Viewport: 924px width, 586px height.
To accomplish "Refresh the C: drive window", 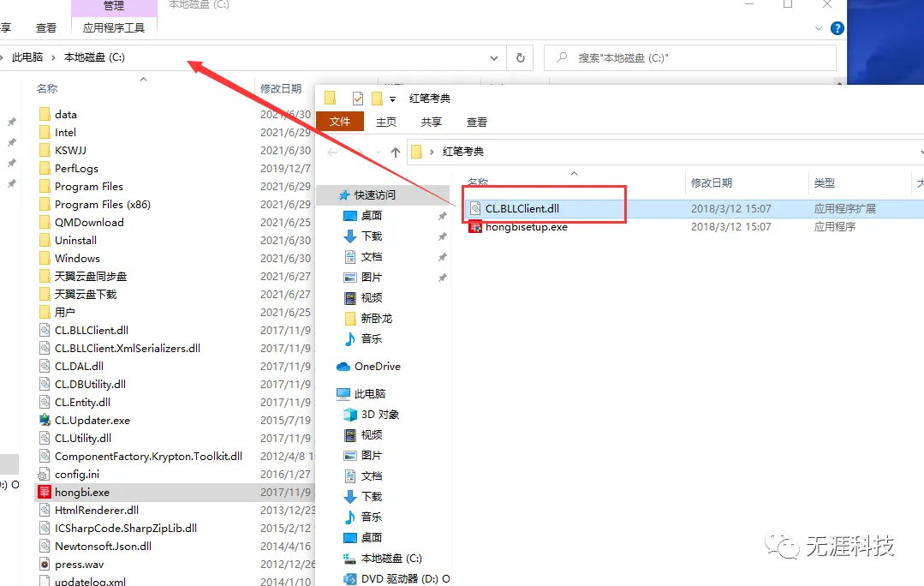I will [521, 57].
